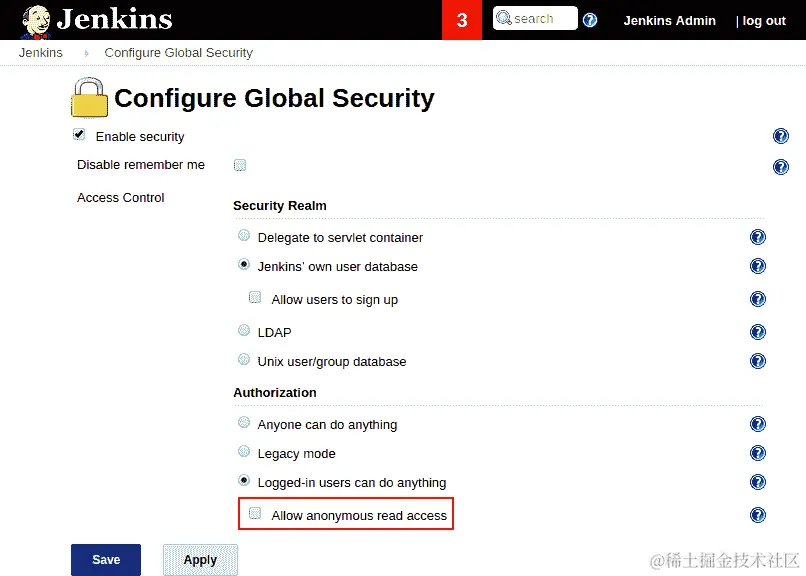Open help for Delegate to servlet container
806x576 pixels.
[x=758, y=237]
